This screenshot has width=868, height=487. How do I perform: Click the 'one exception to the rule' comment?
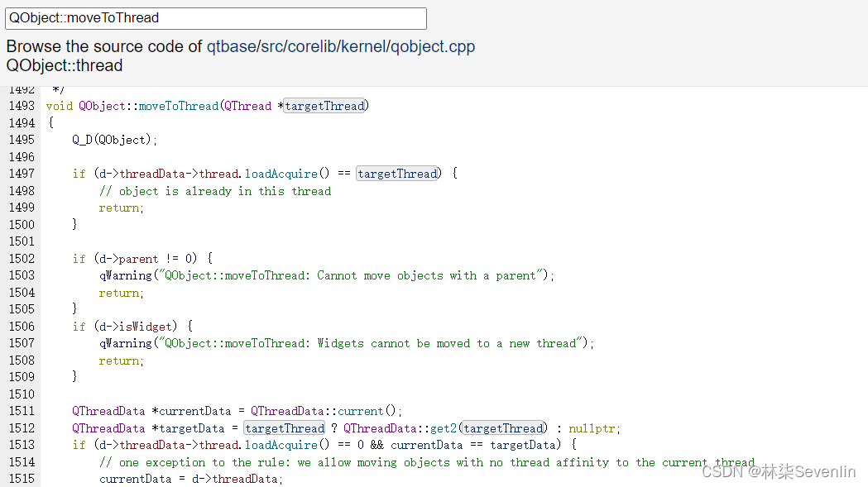(x=427, y=462)
